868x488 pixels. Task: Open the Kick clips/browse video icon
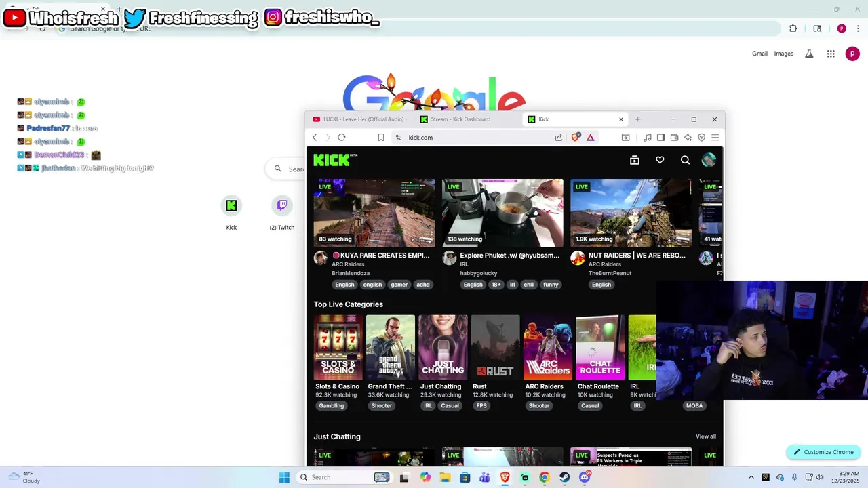click(635, 160)
